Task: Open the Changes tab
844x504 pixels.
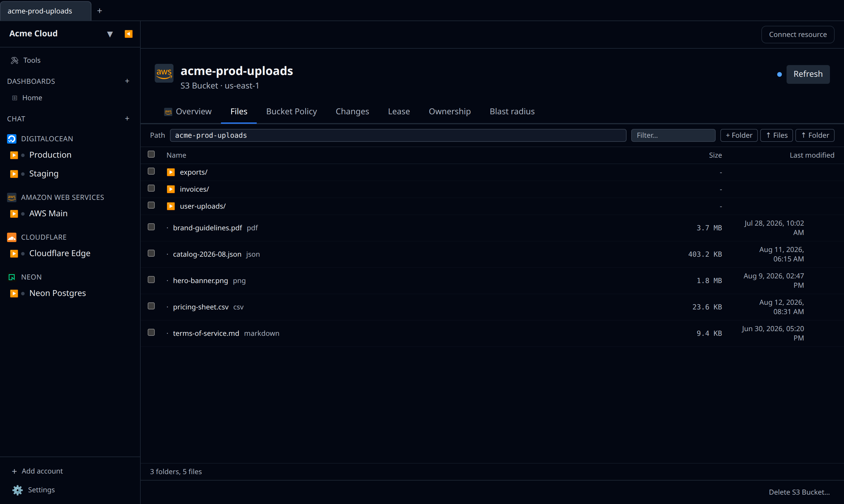Action: click(352, 112)
